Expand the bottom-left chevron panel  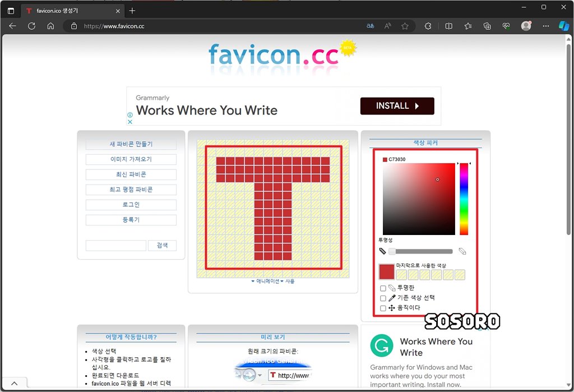[x=14, y=384]
